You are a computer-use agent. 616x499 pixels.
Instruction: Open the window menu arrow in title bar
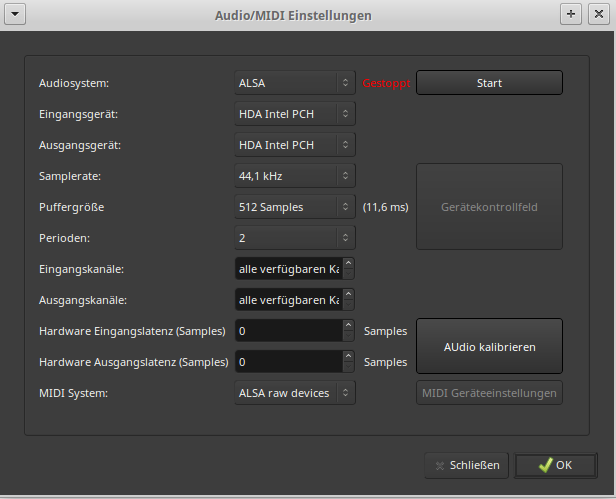(17, 14)
